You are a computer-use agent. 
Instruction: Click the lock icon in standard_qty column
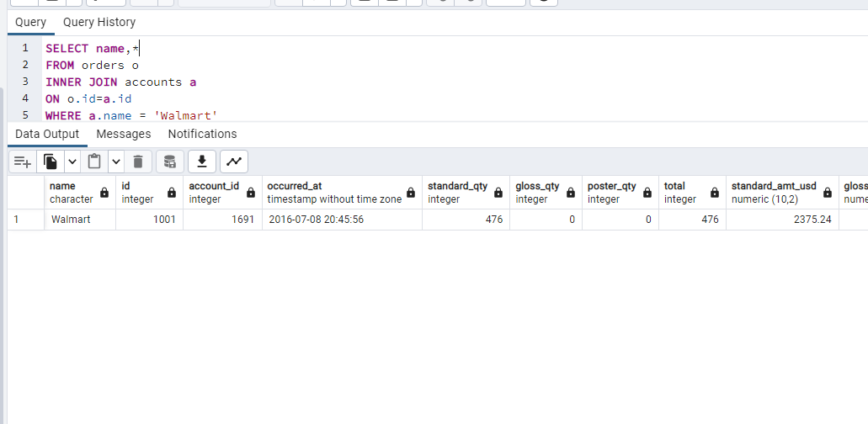point(498,193)
